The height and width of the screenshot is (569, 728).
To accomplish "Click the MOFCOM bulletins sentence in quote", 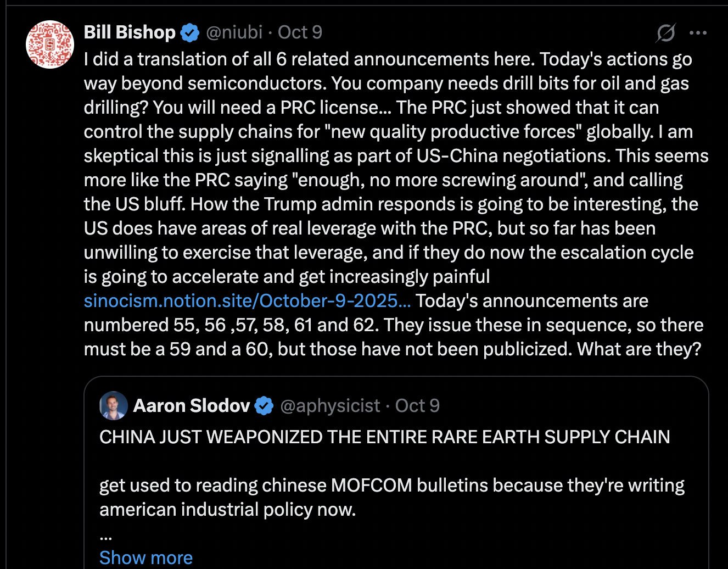I will [x=391, y=486].
